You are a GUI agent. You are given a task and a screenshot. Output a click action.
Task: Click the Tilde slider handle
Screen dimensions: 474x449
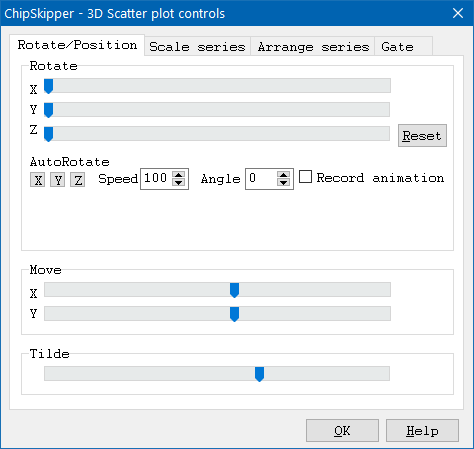pos(260,374)
